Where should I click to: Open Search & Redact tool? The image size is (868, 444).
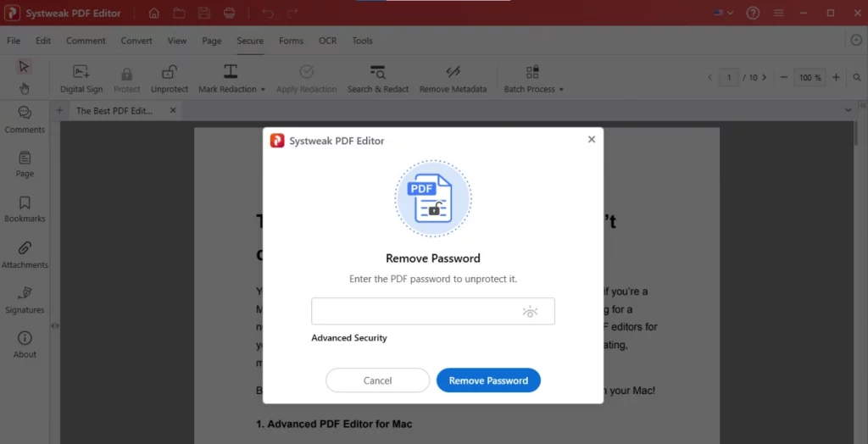[378, 79]
